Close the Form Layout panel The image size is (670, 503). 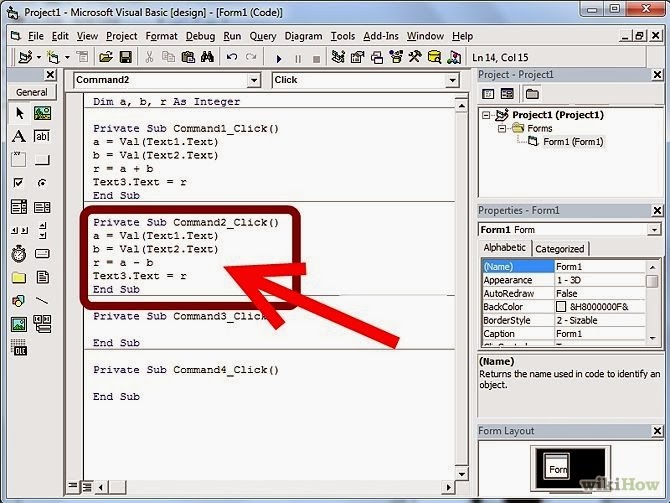[x=657, y=431]
